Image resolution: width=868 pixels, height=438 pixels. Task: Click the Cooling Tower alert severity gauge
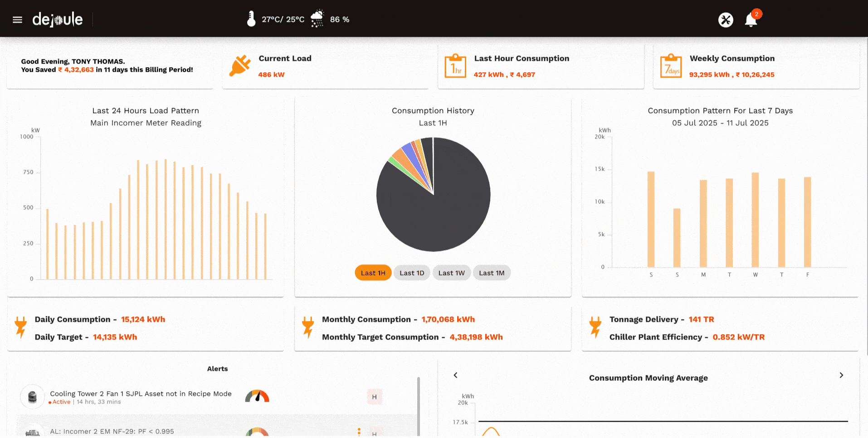257,397
